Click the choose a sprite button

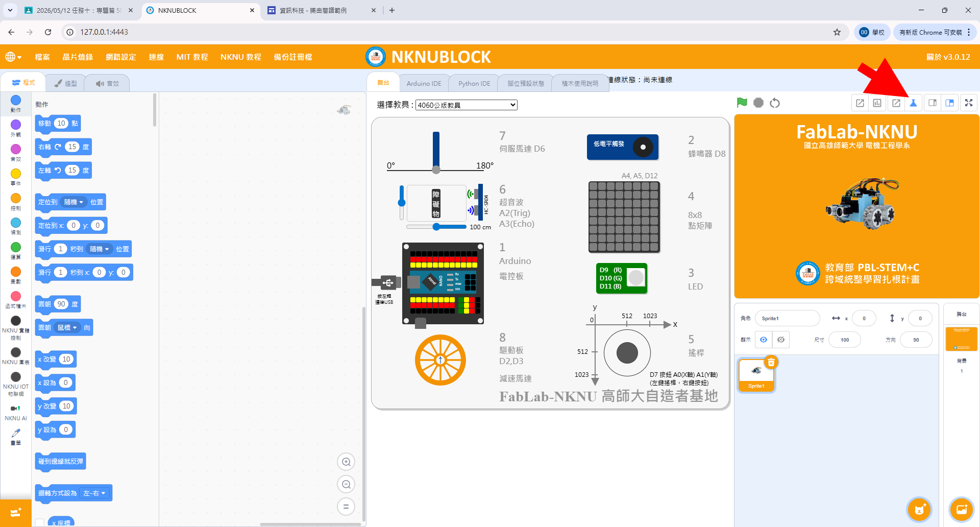[x=919, y=509]
